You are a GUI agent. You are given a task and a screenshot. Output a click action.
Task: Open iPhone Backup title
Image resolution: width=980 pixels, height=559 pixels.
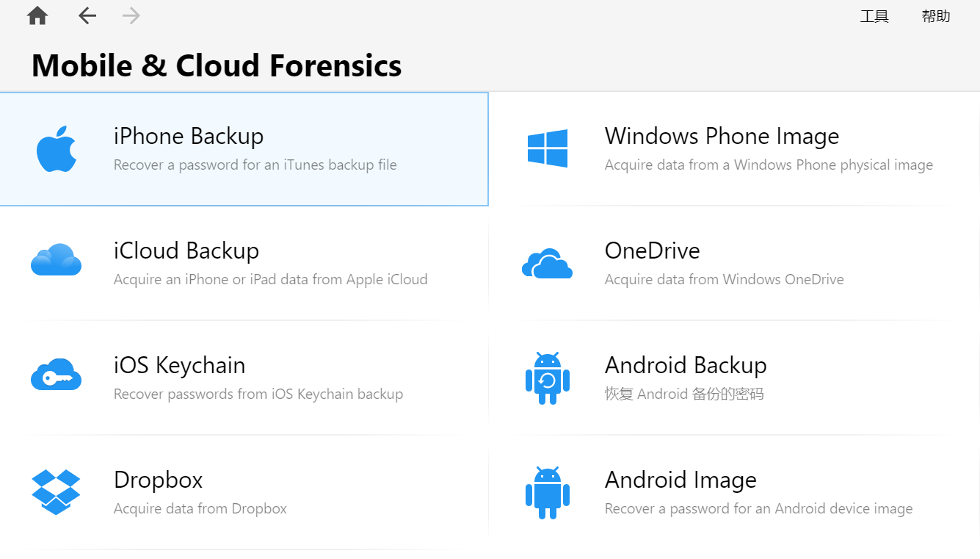(x=189, y=136)
